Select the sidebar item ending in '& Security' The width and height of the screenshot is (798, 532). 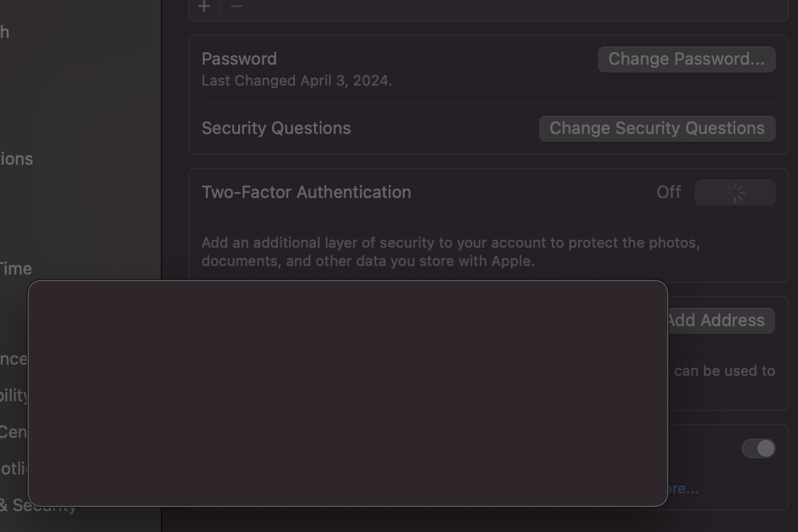point(38,505)
